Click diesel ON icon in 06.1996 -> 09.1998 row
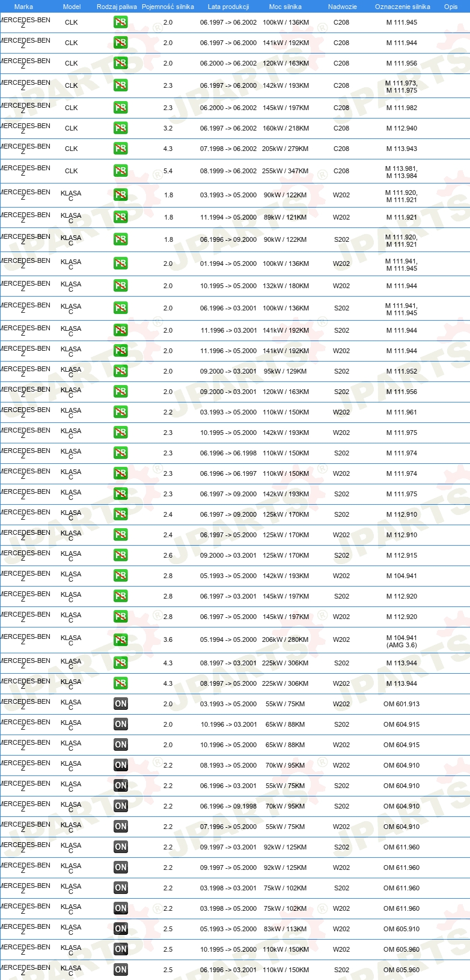The width and height of the screenshot is (470, 980). coord(121,806)
